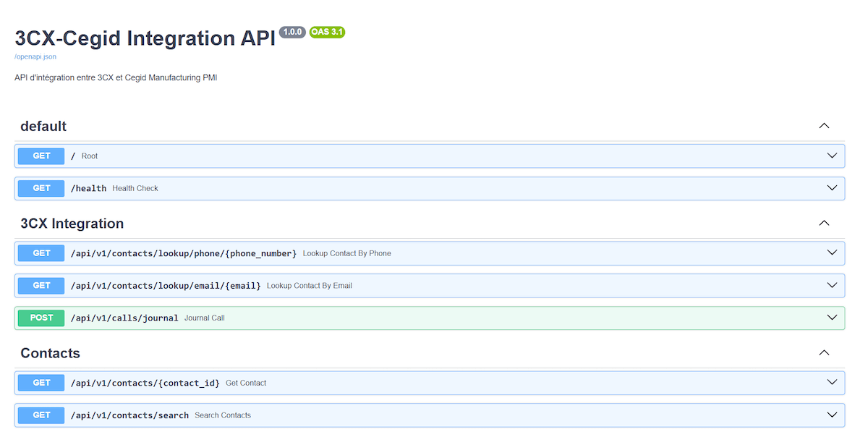The height and width of the screenshot is (445, 868).
Task: Click the 1.0.0 version badge
Action: tap(292, 32)
